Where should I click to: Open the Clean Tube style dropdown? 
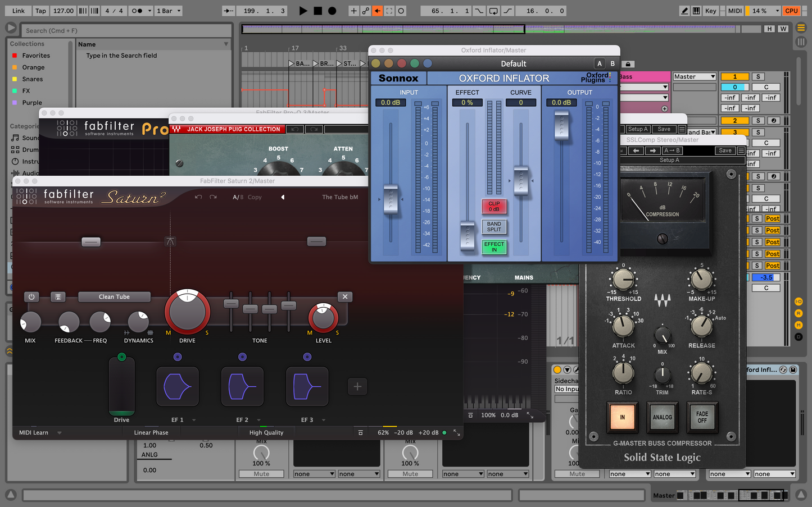click(x=114, y=296)
